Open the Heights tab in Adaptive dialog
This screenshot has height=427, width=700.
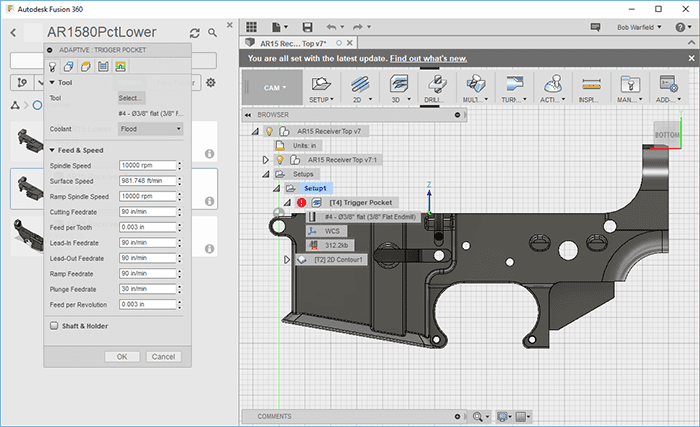pos(86,67)
